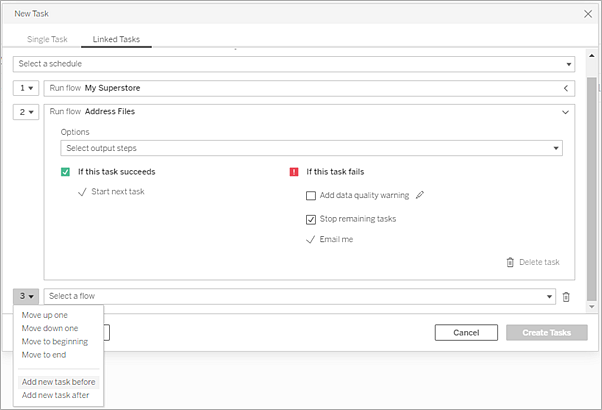Viewport: 602px width, 410px height.
Task: Close the New Task dialog
Action: 588,14
